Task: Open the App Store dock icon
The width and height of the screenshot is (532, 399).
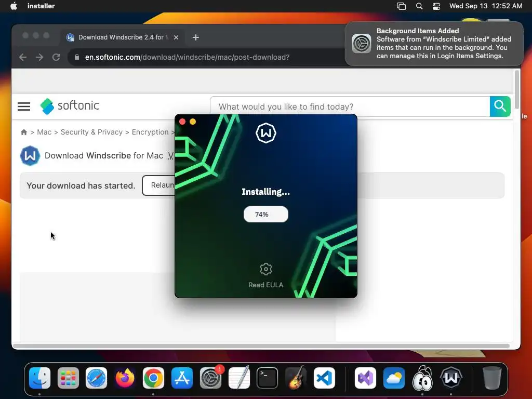Action: pos(182,378)
